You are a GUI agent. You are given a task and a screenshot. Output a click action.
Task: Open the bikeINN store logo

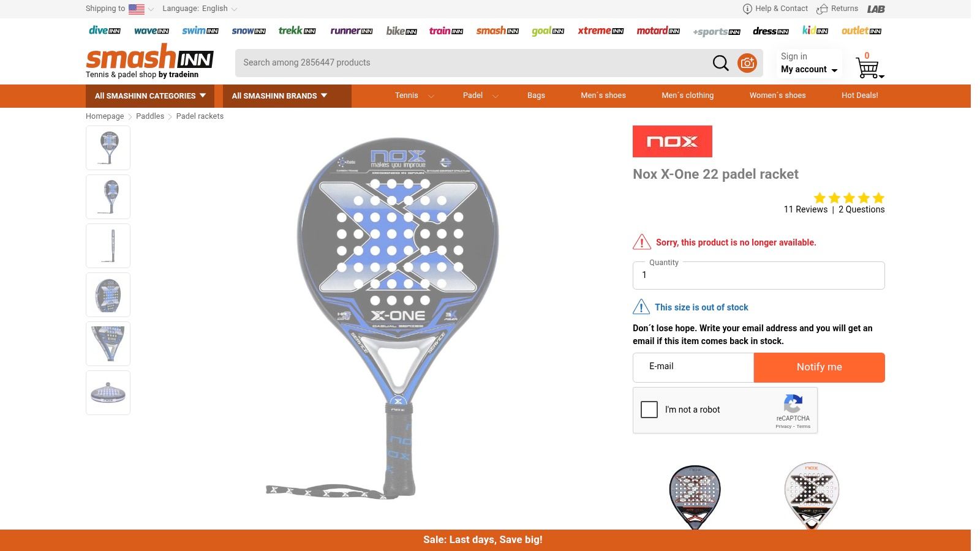click(x=401, y=31)
